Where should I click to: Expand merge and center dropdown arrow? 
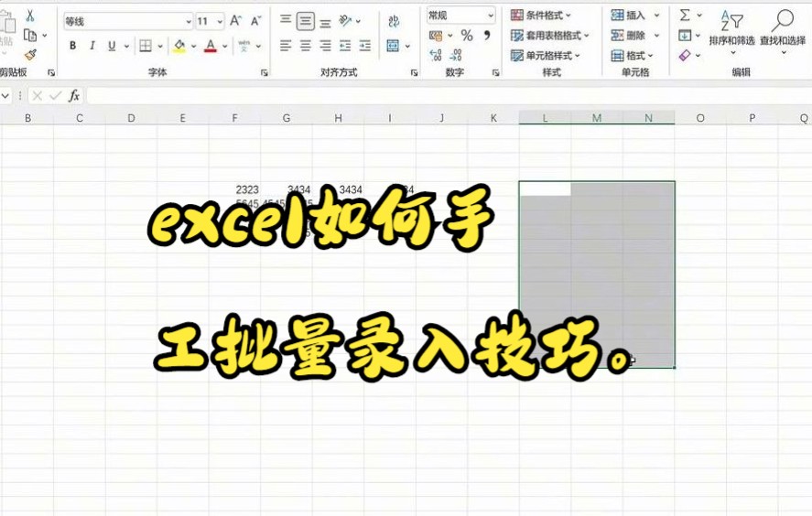pos(407,46)
